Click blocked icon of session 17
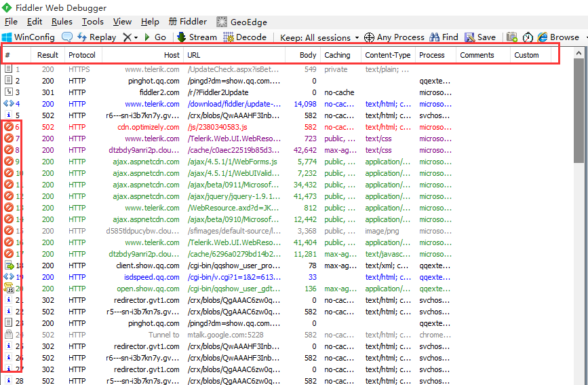Image resolution: width=588 pixels, height=385 pixels. [9, 253]
